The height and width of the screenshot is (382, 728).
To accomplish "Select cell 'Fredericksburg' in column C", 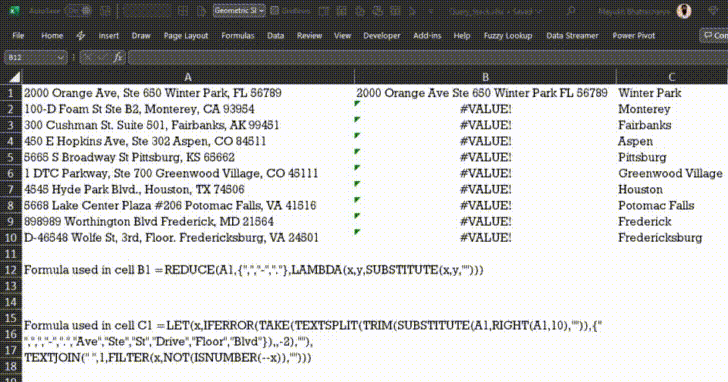I will 672,238.
